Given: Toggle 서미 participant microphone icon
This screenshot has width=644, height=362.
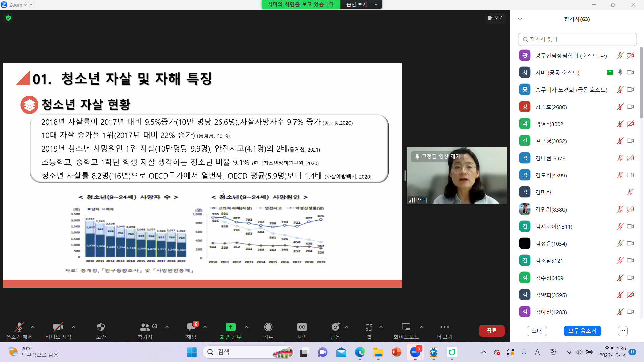Looking at the screenshot, I should (620, 72).
